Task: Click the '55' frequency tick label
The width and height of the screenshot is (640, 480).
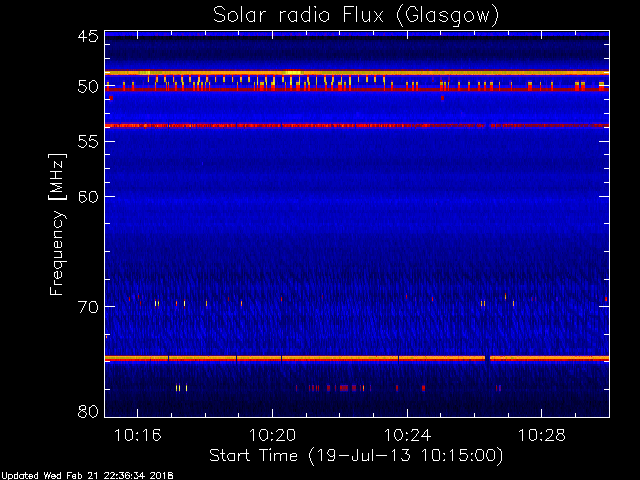Action: (x=88, y=142)
